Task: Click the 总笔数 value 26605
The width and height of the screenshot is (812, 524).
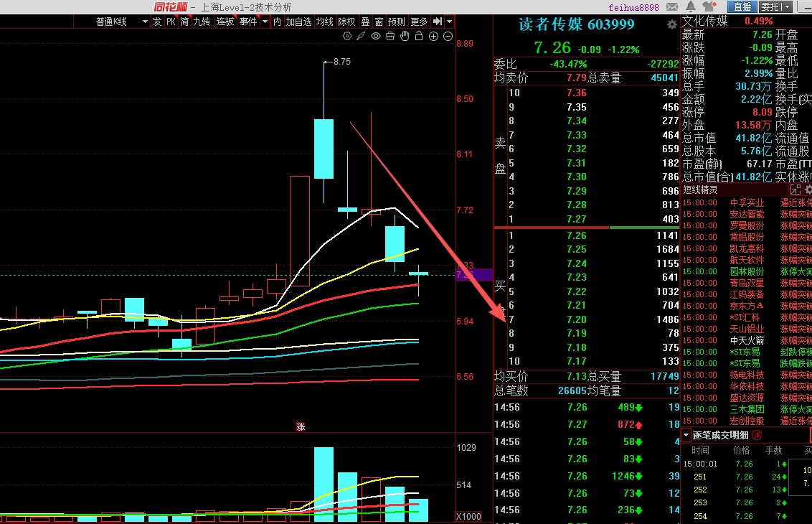Action: pos(572,390)
